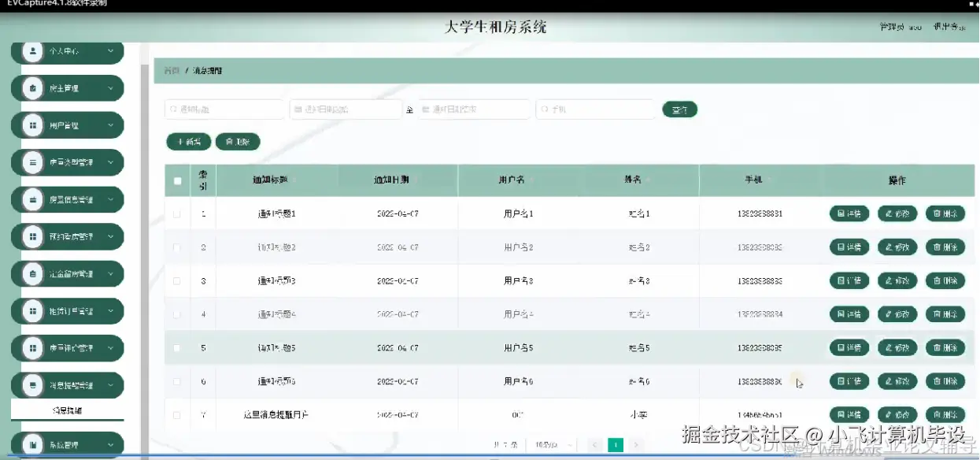980x460 pixels.
Task: Check the checkbox for row 5
Action: (176, 347)
